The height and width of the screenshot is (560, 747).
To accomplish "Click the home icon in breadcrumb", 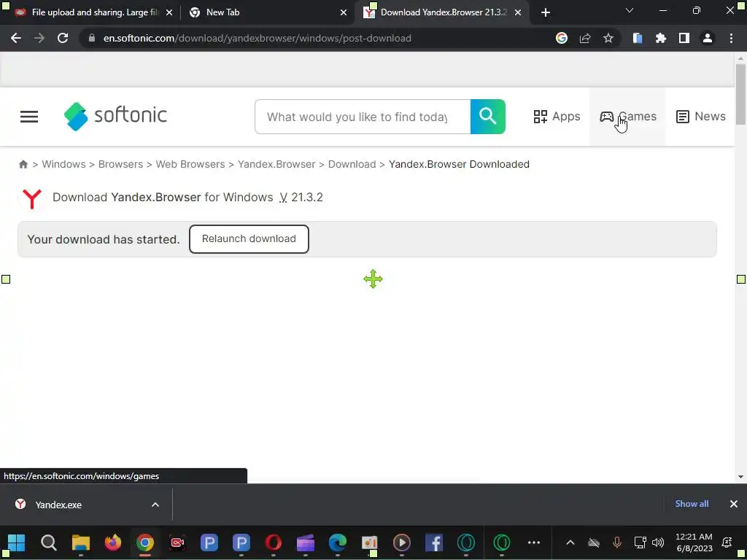I will coord(23,164).
